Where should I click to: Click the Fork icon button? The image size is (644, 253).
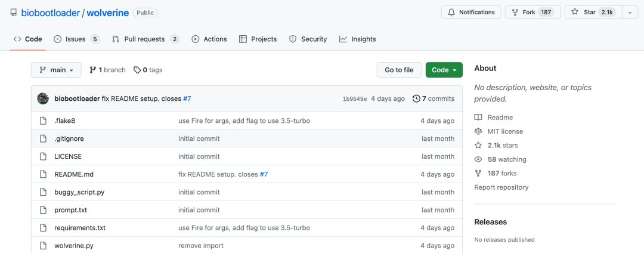coord(515,13)
